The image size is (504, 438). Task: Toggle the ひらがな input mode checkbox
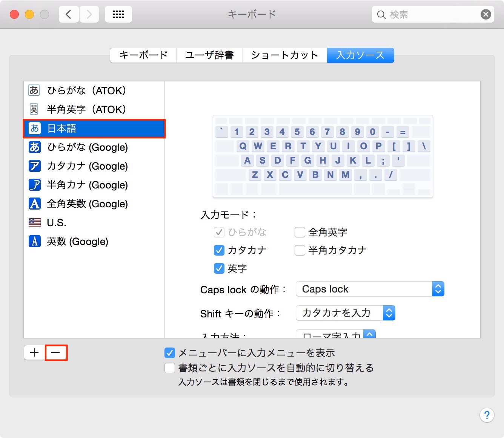click(x=219, y=232)
